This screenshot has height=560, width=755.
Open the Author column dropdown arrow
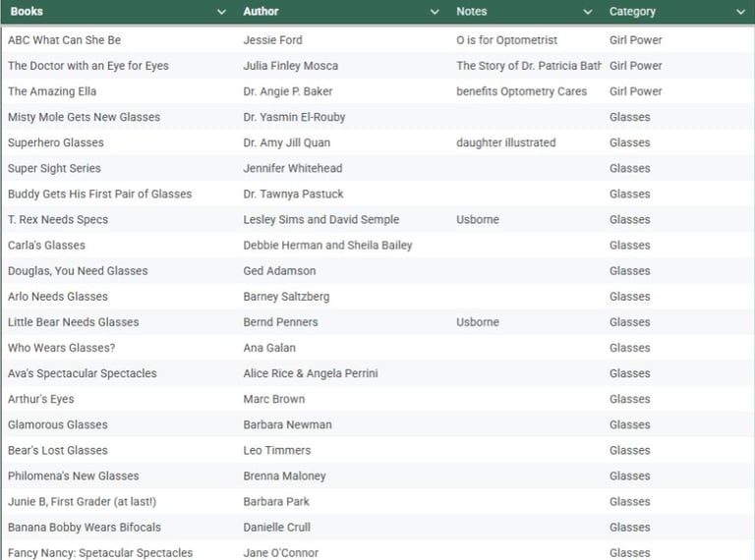[435, 12]
